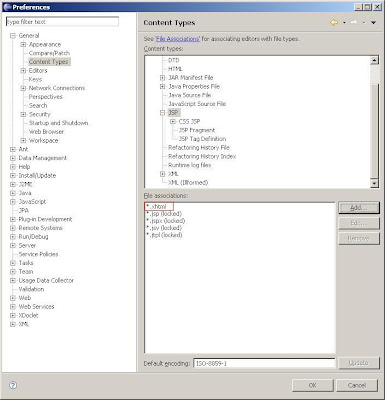Image resolution: width=385 pixels, height=400 pixels.
Task: Click the Default encoding field
Action: click(264, 363)
